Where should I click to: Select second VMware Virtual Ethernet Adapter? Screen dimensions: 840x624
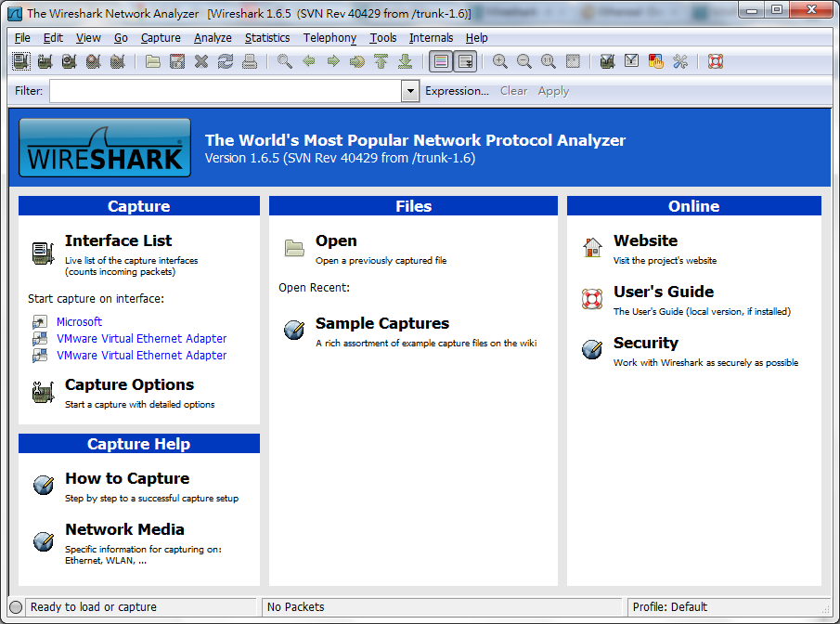click(x=141, y=355)
